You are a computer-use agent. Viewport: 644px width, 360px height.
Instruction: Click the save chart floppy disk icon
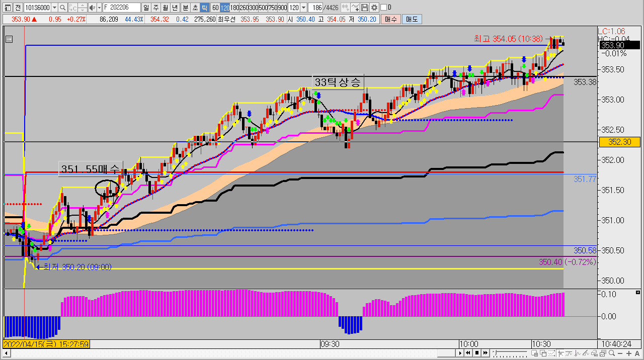click(x=365, y=8)
